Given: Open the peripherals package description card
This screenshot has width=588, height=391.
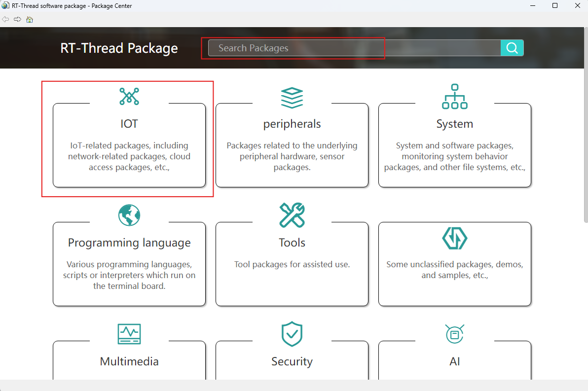Looking at the screenshot, I should [x=292, y=156].
